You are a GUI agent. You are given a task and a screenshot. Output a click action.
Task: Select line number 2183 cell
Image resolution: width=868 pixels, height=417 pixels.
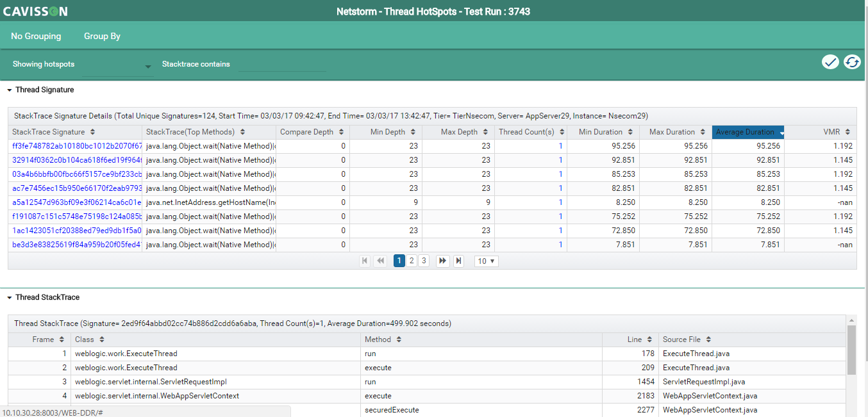coord(630,396)
